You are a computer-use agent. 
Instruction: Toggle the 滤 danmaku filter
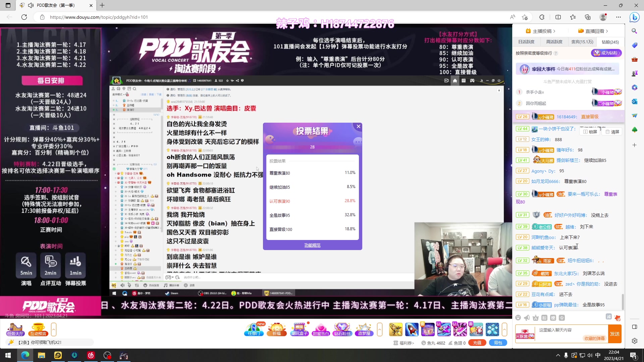pos(609,317)
